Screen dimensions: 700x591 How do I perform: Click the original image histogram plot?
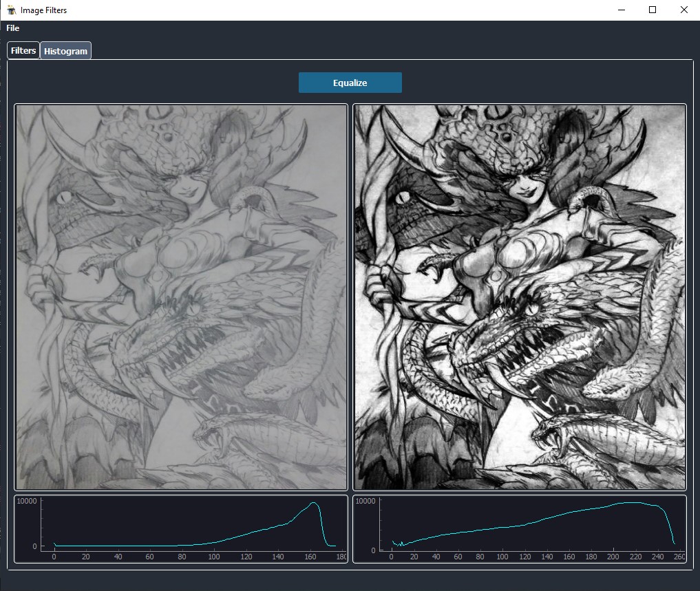pyautogui.click(x=181, y=529)
